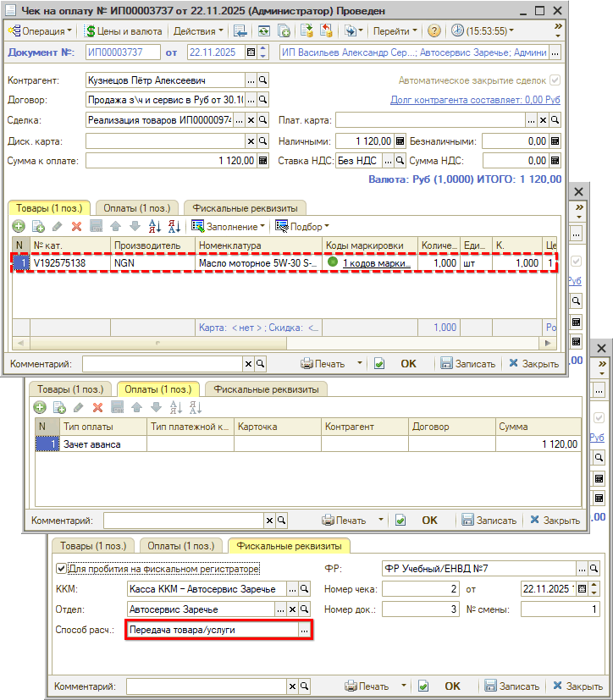Toggle Для пробития на фискальном регистраторе checkbox
The width and height of the screenshot is (613, 700).
(x=61, y=569)
